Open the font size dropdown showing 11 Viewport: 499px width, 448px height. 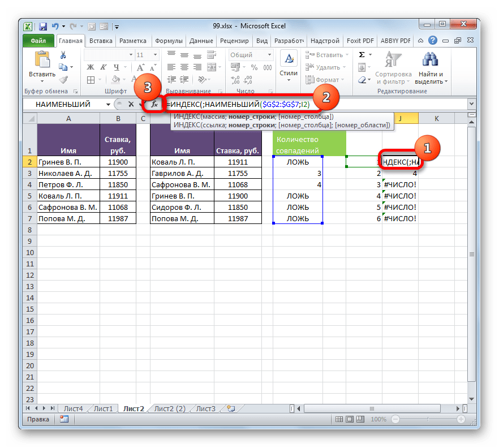155,55
